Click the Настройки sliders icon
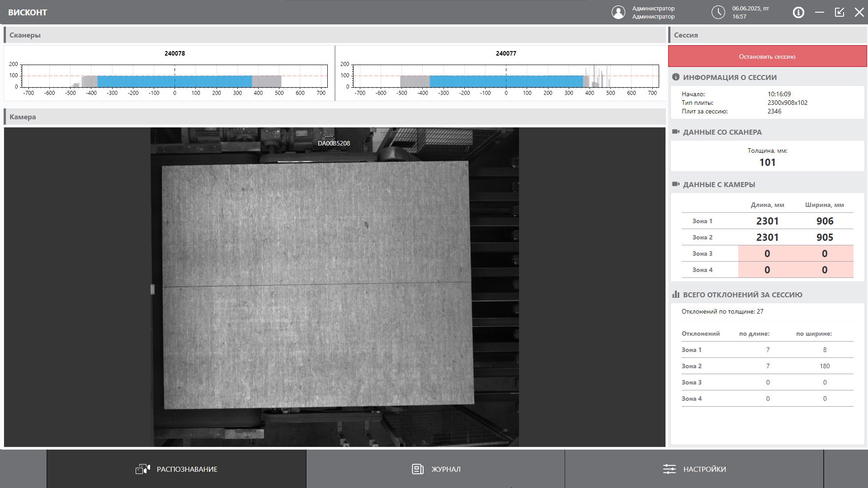The image size is (868, 488). pyautogui.click(x=670, y=469)
